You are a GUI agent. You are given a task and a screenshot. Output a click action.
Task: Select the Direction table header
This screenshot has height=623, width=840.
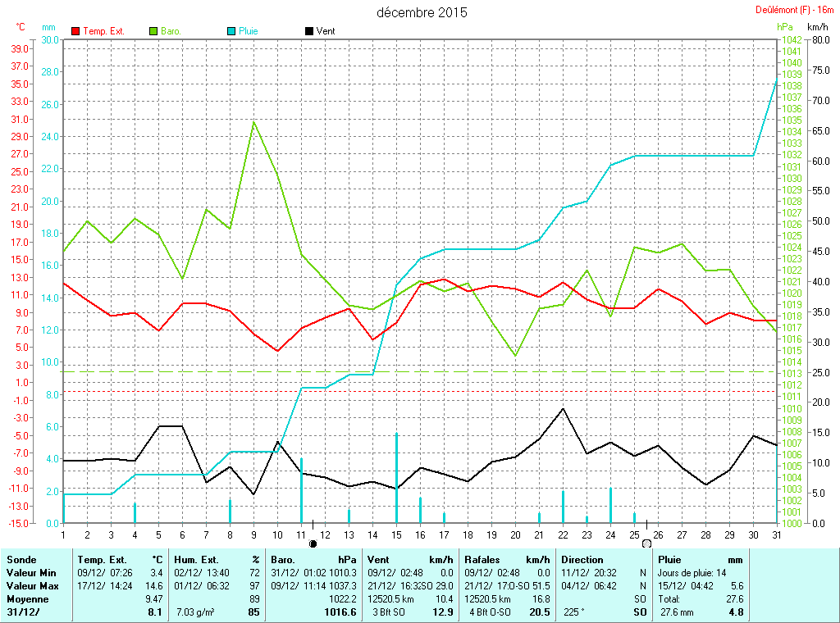[x=582, y=559]
